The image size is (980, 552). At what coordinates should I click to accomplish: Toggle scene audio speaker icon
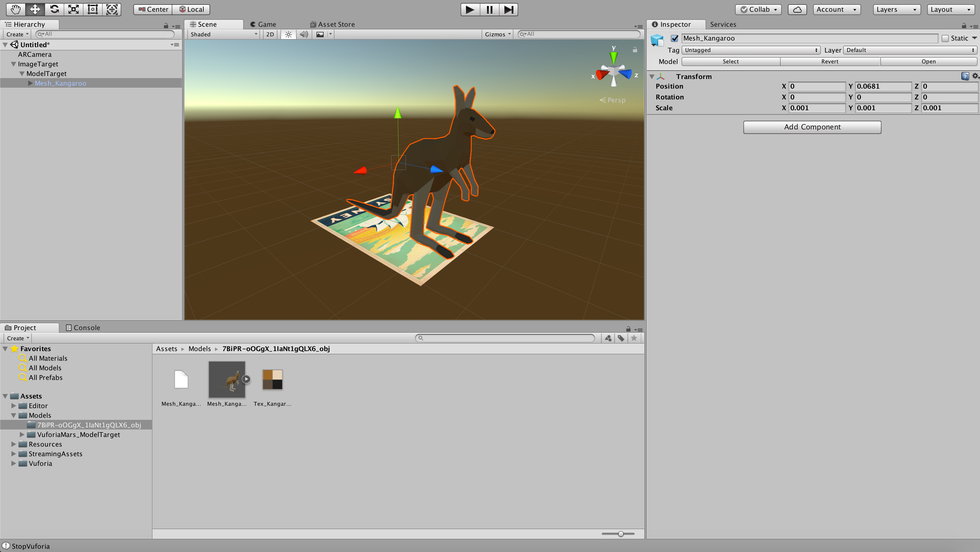tap(304, 34)
